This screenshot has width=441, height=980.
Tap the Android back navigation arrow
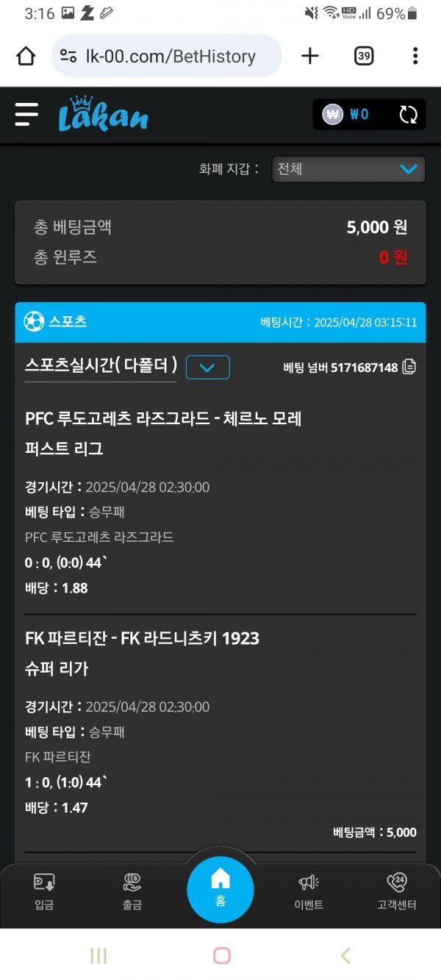click(345, 955)
